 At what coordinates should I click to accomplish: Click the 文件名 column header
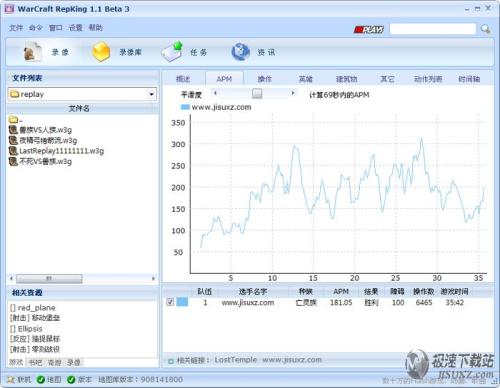pos(79,108)
